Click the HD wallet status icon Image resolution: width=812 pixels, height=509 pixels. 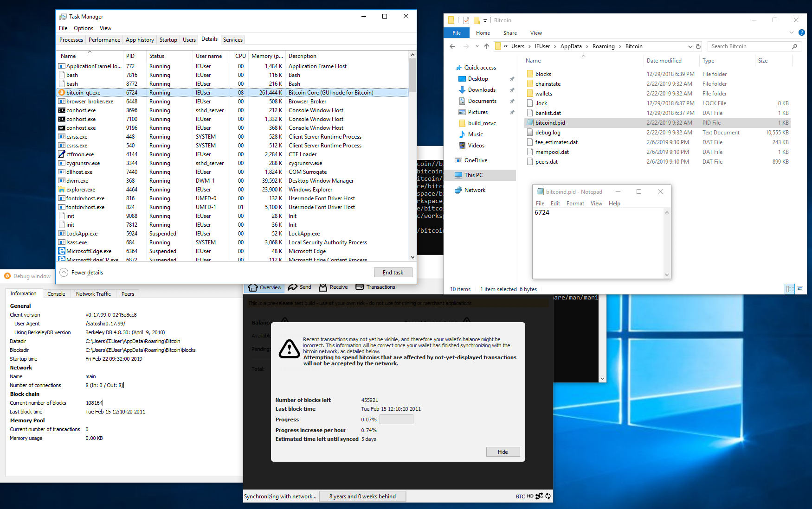[529, 496]
